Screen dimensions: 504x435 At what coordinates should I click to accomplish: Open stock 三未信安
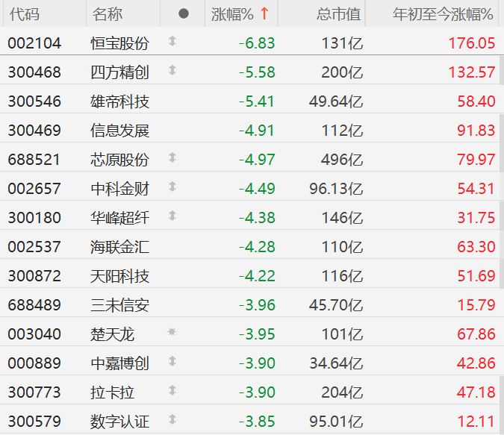point(120,305)
